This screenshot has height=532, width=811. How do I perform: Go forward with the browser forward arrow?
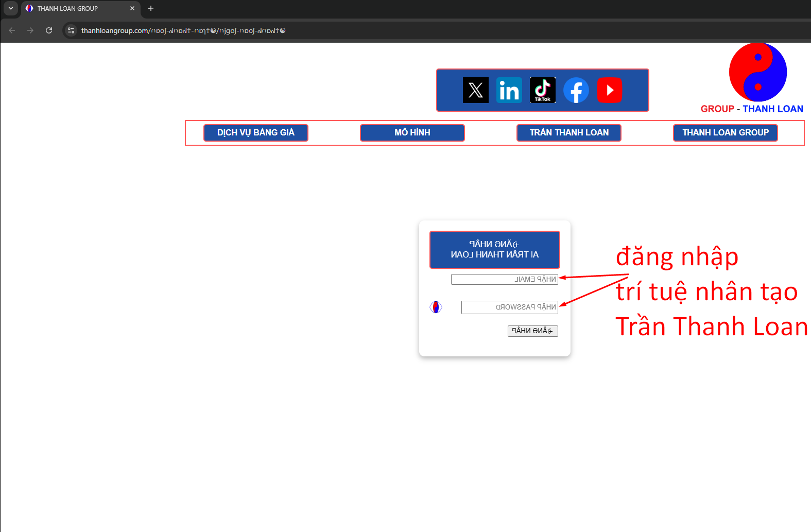click(x=30, y=30)
